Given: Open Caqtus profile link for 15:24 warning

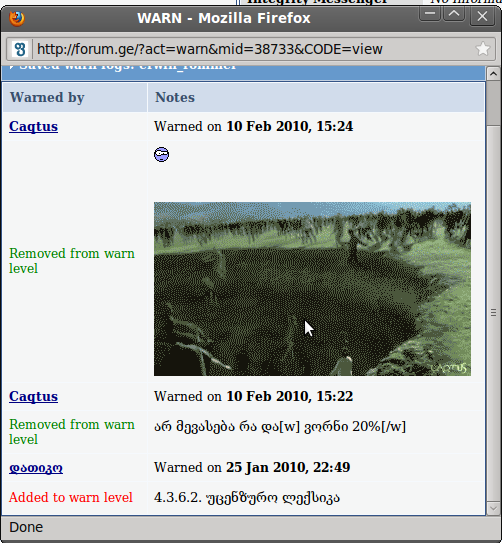Looking at the screenshot, I should tap(33, 126).
